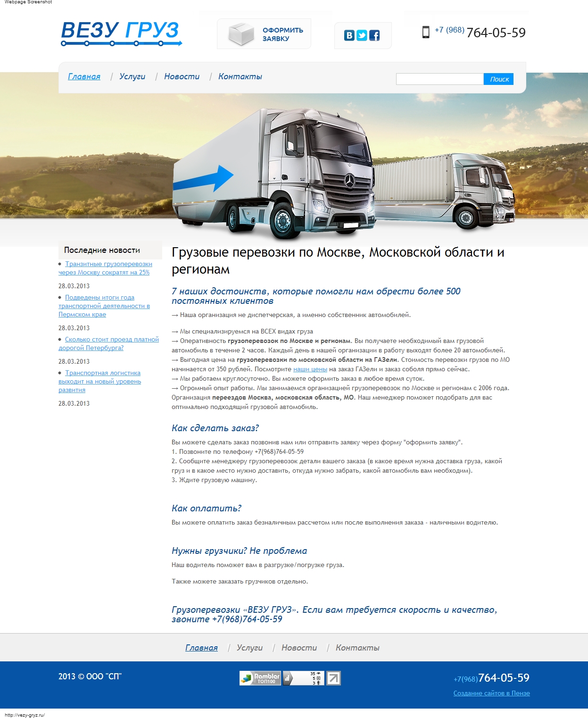Focus the search input field
This screenshot has height=718, width=588.
(440, 79)
